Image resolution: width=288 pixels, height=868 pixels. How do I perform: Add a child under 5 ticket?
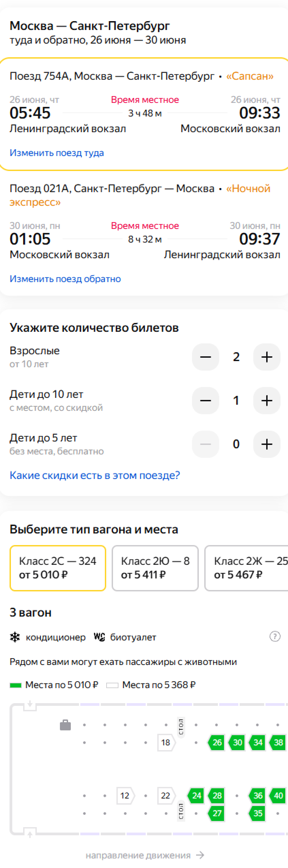[267, 444]
